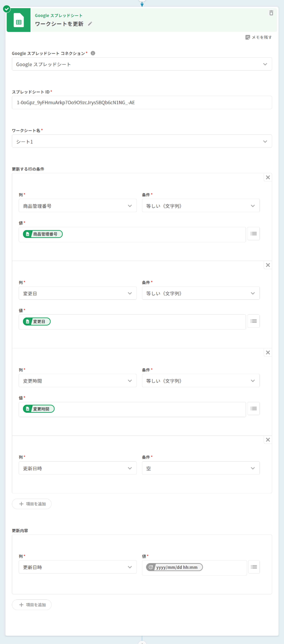Open the 商品管理番号 column dropdown
This screenshot has height=644, width=284.
pyautogui.click(x=77, y=206)
